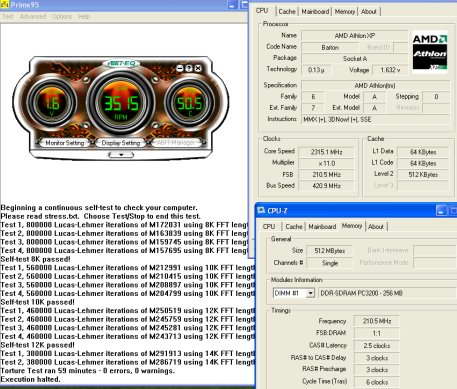Expand the ABIT EQ panel bottom arrow
Image resolution: width=457 pixels, height=389 pixels.
tap(121, 155)
